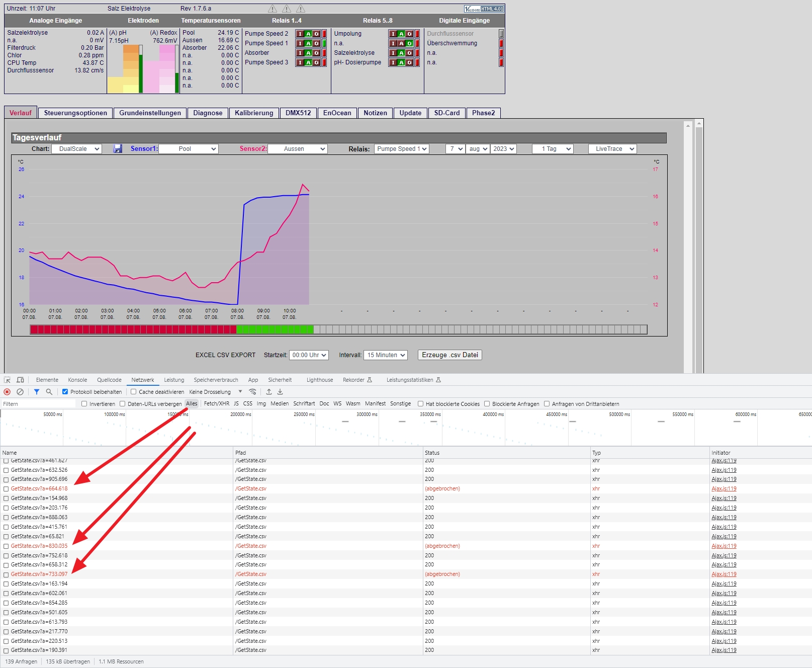Switch Umpolung relay to A
The height and width of the screenshot is (668, 812).
pyautogui.click(x=401, y=34)
